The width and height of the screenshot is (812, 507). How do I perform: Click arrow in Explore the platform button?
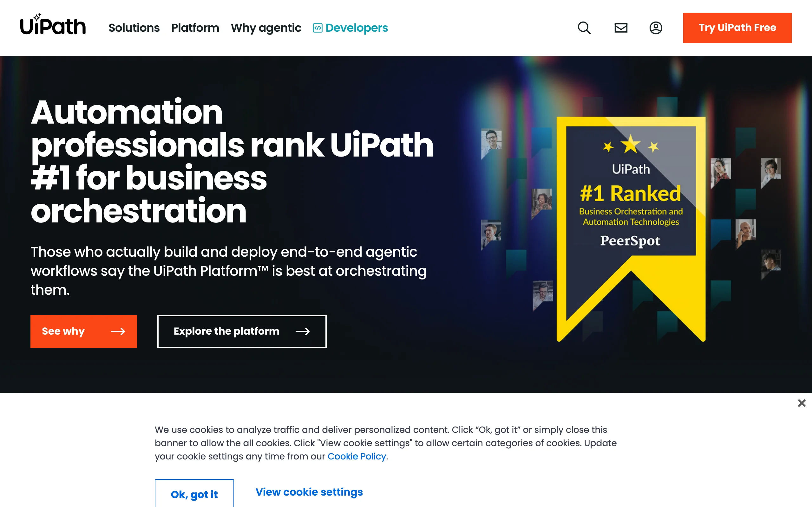coord(303,331)
